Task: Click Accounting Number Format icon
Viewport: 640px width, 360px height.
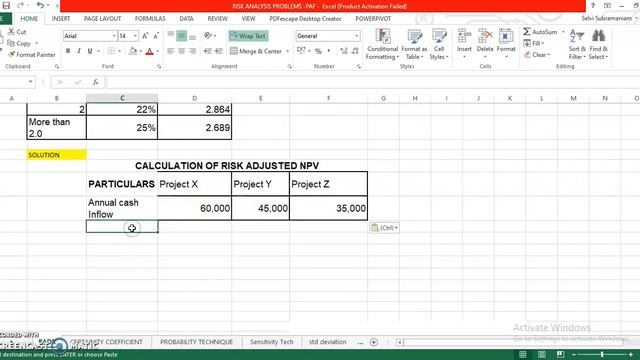Action: (301, 51)
